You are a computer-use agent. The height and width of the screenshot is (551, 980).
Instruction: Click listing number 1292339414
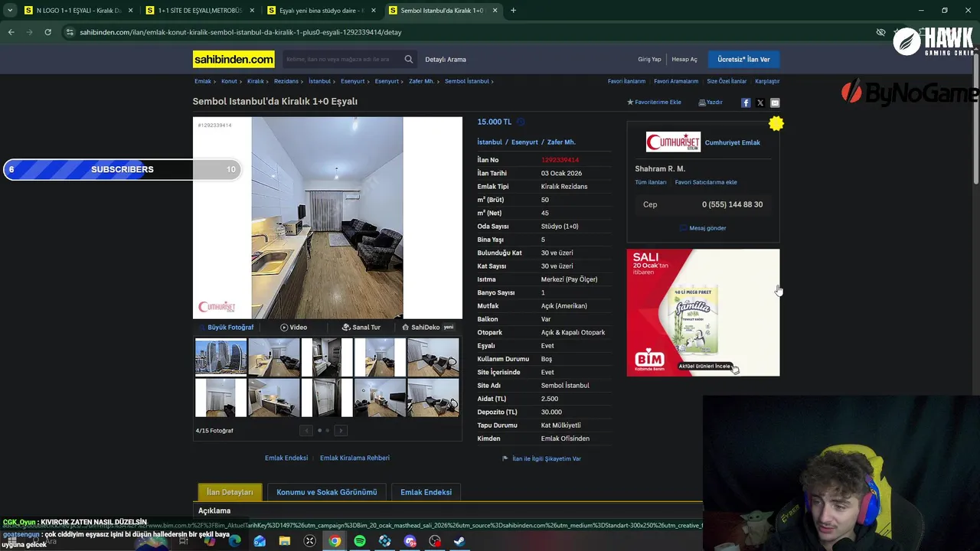coord(560,160)
